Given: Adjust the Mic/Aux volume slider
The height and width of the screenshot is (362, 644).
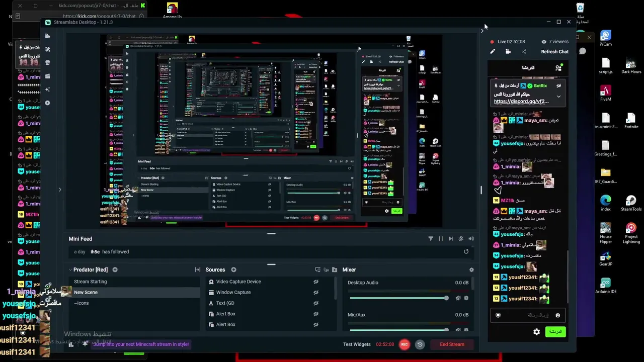Looking at the screenshot, I should click(x=399, y=330).
